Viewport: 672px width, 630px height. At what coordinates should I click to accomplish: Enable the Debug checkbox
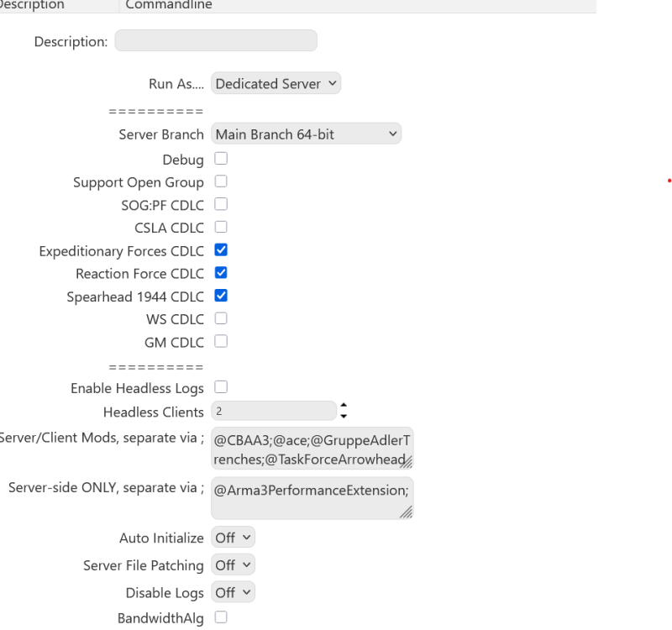pos(219,159)
